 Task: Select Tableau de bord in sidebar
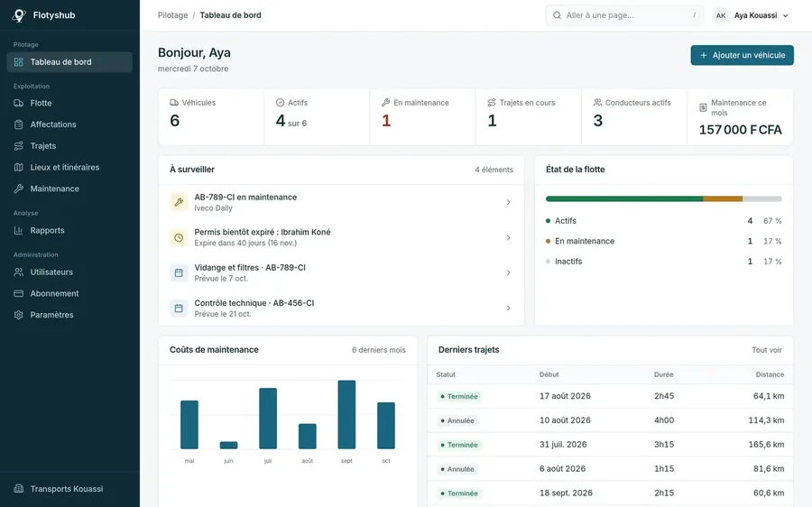[69, 62]
